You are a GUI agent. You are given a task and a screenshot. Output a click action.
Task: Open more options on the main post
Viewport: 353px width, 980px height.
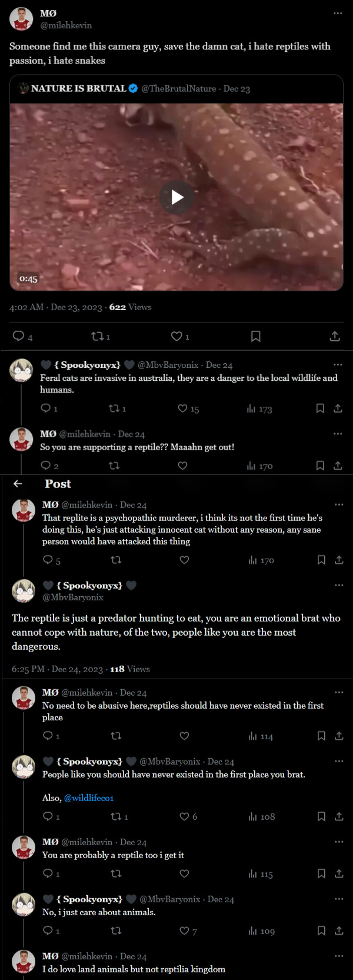(x=338, y=13)
